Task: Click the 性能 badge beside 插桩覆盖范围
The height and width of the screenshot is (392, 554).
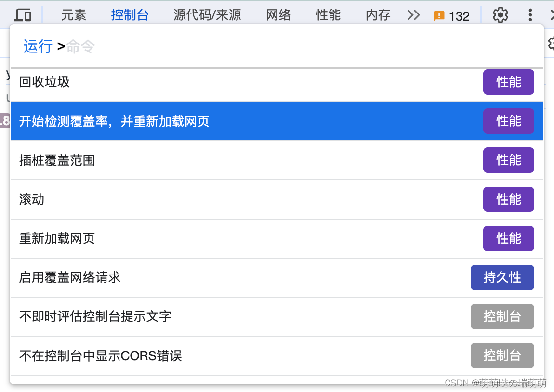Action: click(509, 160)
